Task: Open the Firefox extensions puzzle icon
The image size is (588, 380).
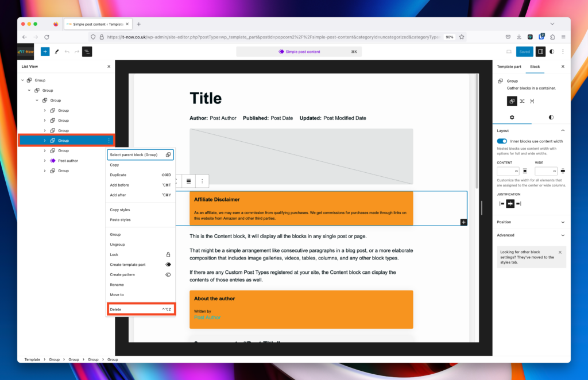Action: tap(552, 37)
